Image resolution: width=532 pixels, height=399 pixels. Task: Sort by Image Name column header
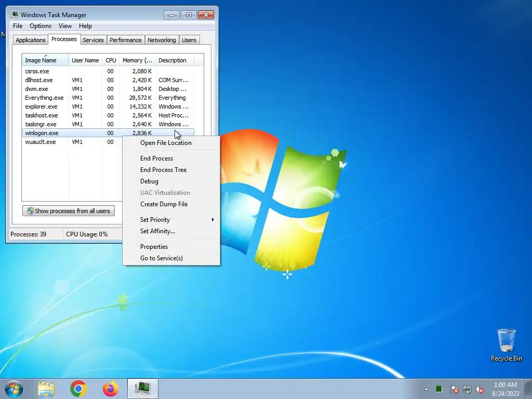[x=46, y=60]
